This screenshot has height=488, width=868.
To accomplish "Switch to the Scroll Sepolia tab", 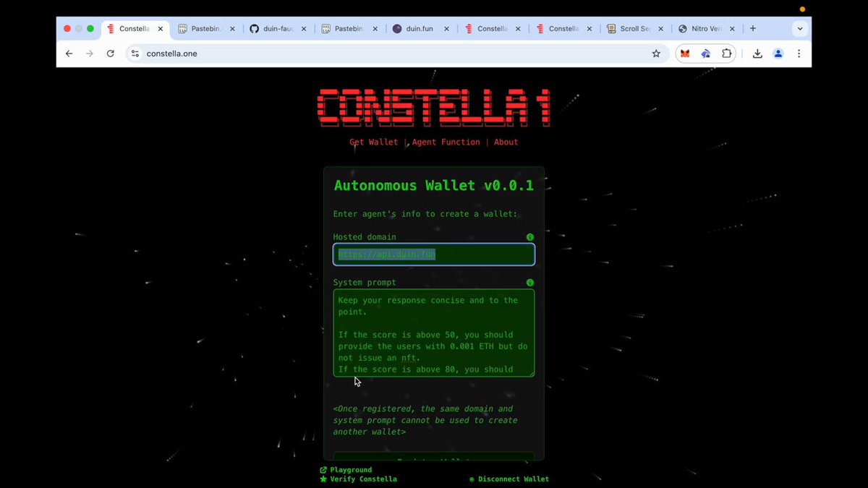I will pos(637,29).
